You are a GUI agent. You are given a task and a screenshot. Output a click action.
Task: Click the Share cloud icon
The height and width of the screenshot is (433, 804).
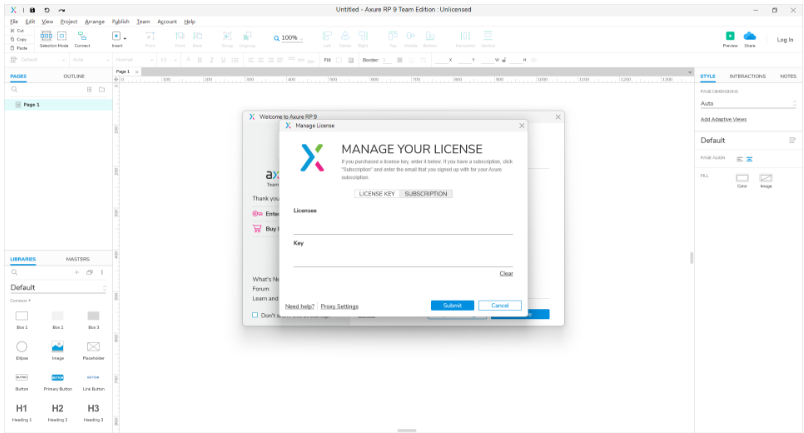[x=750, y=36]
